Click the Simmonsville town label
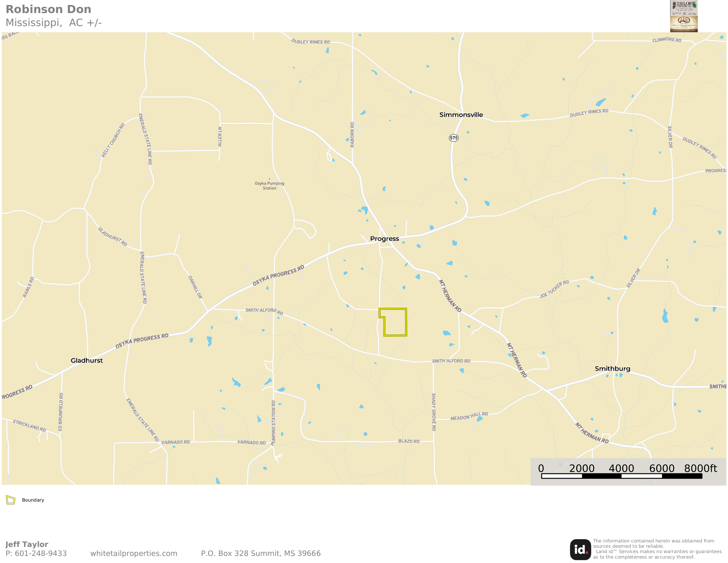 click(x=461, y=115)
